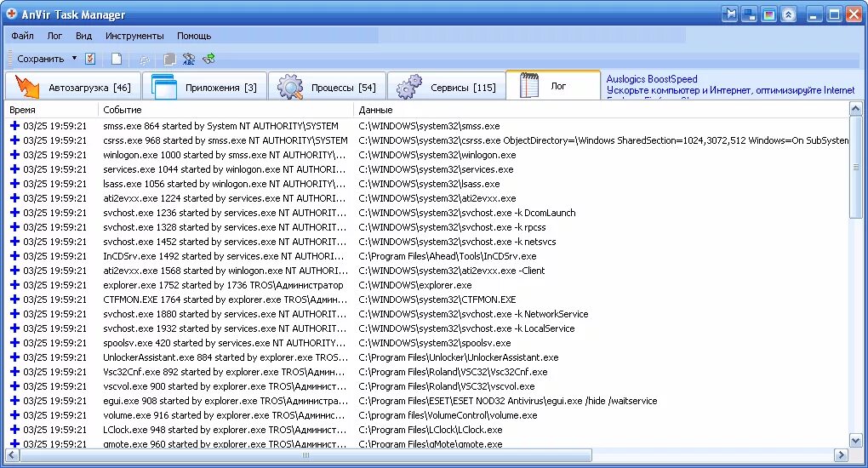Switch to the Сервисы [115] tab
The image size is (868, 468).
pos(446,87)
